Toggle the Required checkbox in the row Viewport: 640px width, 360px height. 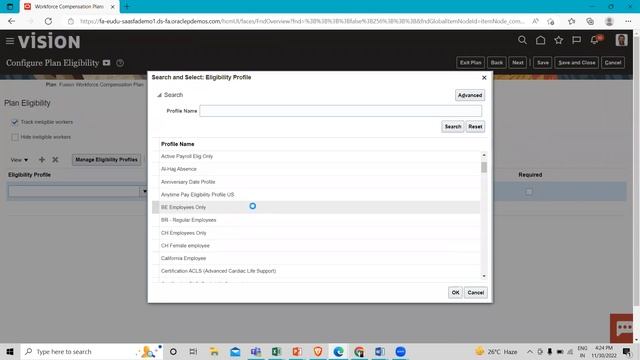click(529, 191)
